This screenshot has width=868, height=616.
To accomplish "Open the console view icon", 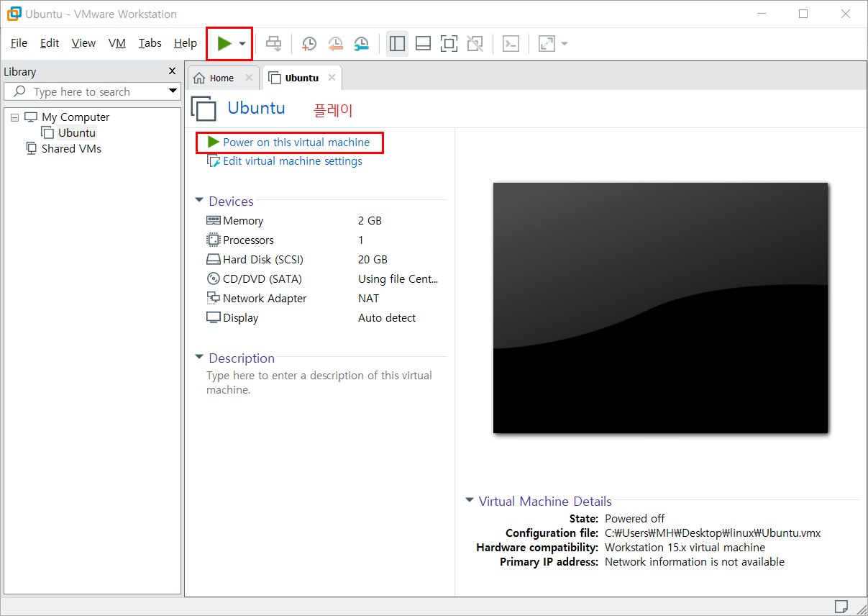I will click(x=511, y=44).
